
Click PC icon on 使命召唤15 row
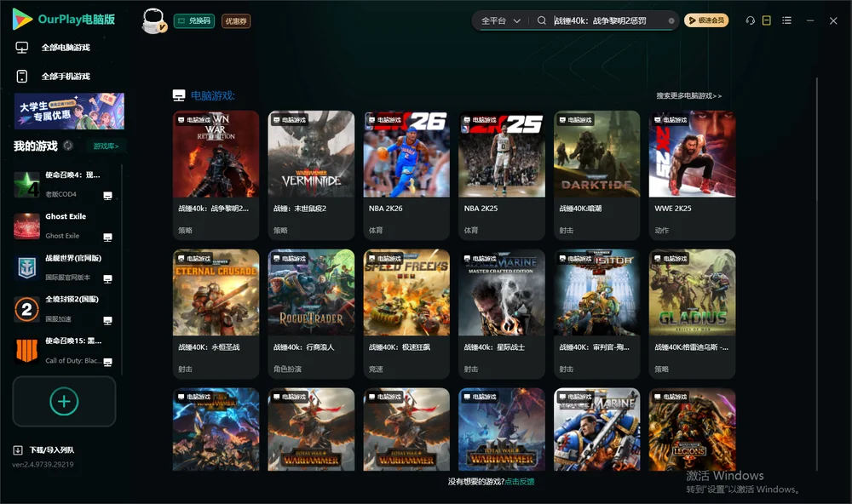tap(107, 363)
